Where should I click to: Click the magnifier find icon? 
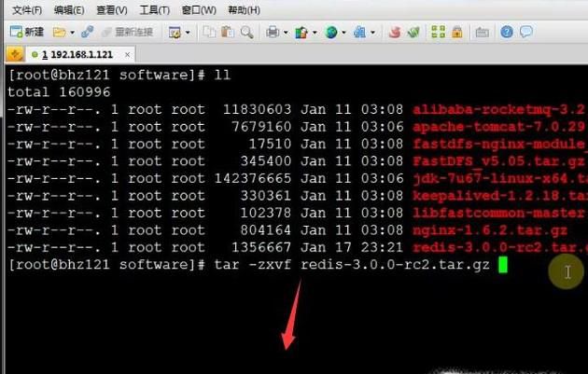246,33
